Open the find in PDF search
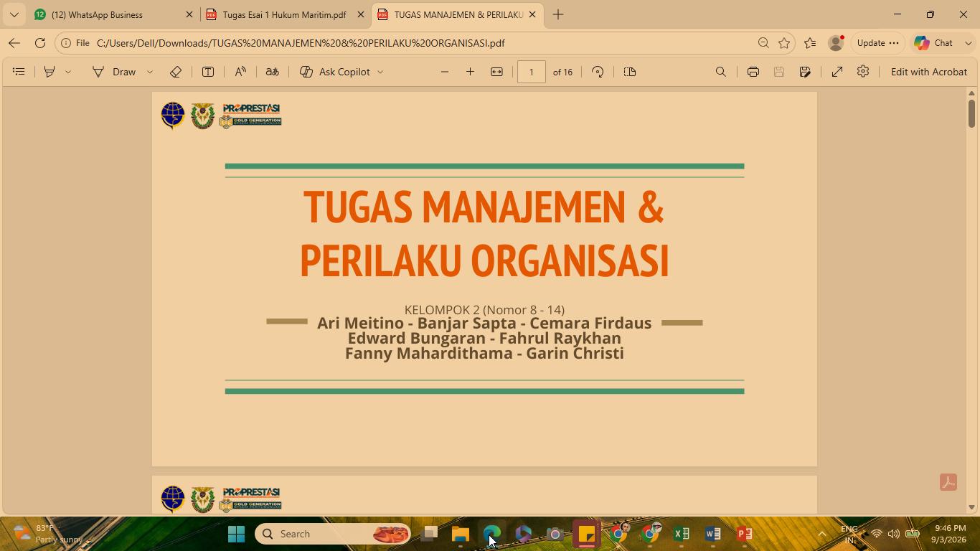This screenshot has height=551, width=980. tap(721, 72)
